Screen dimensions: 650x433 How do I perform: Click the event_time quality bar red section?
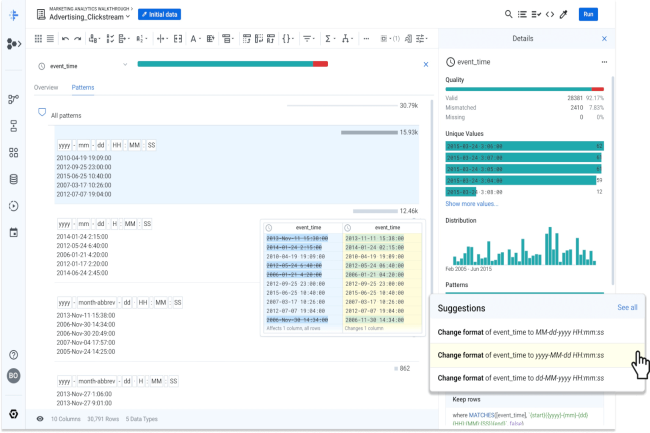[320, 64]
